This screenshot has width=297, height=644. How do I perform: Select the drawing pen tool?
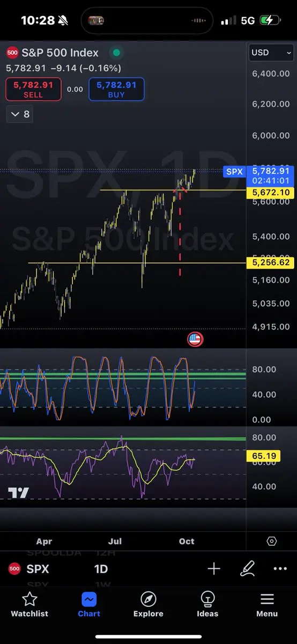[x=247, y=569]
